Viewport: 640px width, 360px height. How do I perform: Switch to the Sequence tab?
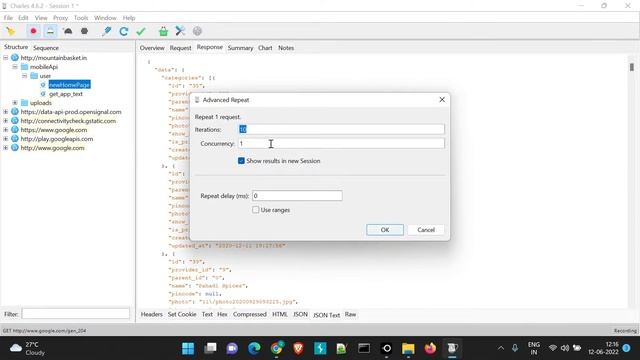tap(46, 48)
